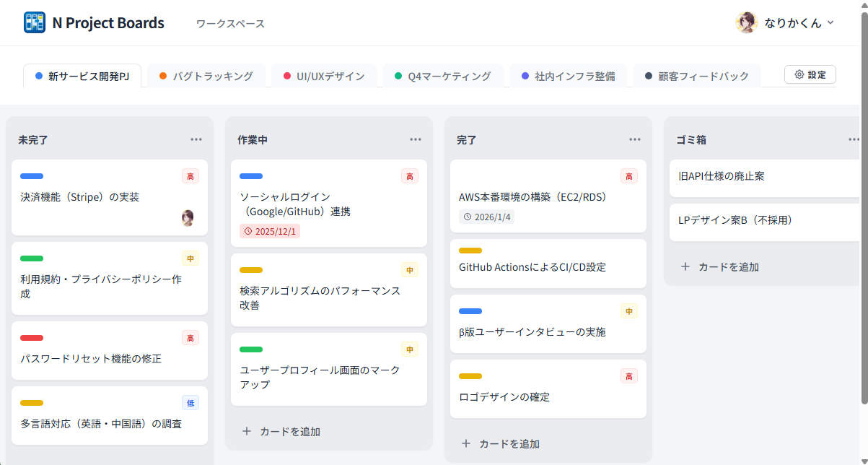Click the 低 priority badge on 多言語対応 card
The height and width of the screenshot is (465, 868).
click(x=190, y=403)
